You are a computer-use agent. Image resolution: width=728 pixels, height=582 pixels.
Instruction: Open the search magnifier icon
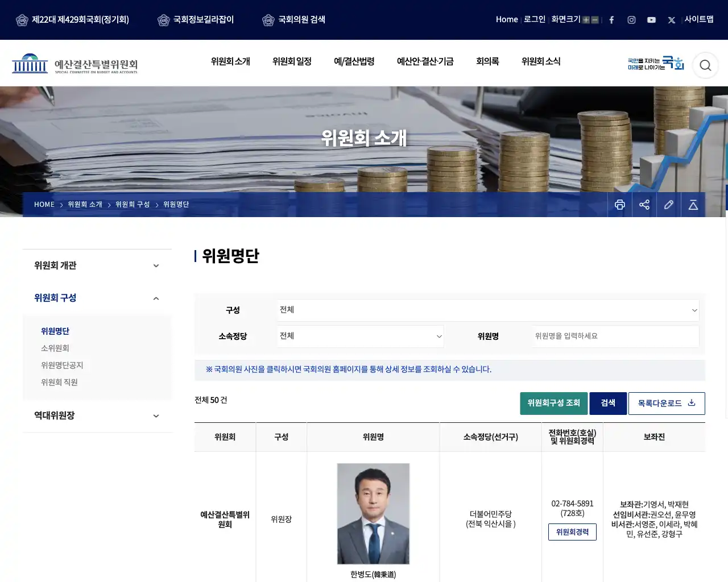(705, 65)
